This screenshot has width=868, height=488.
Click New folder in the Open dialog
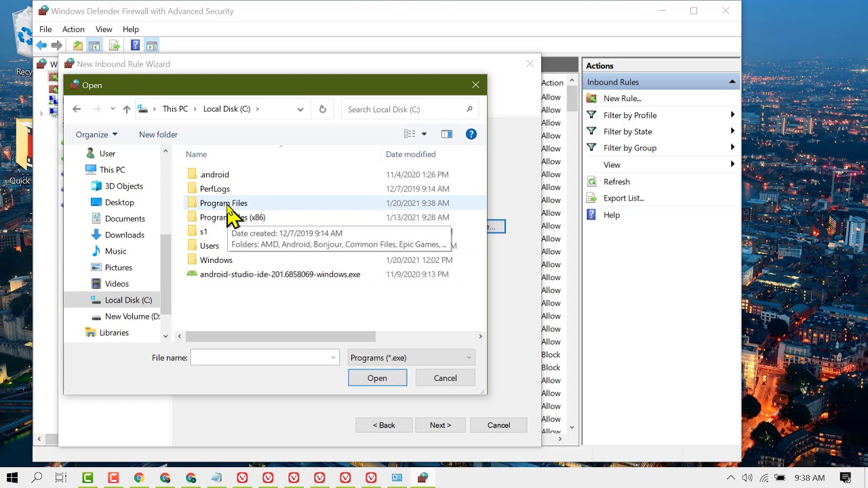pos(158,134)
